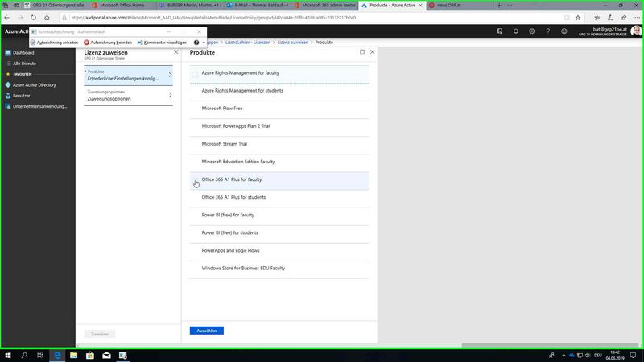Select Power BI (free) for students
Viewport: 644px width, 362px height.
[x=279, y=232]
